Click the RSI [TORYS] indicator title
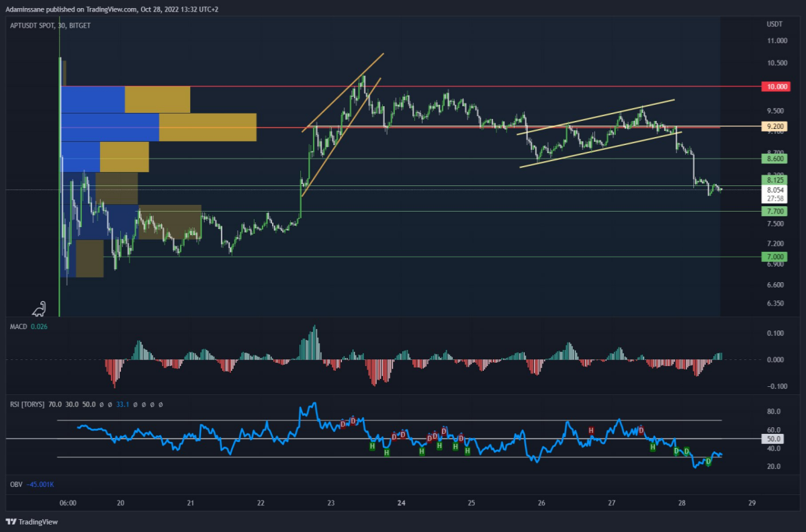 pos(27,404)
